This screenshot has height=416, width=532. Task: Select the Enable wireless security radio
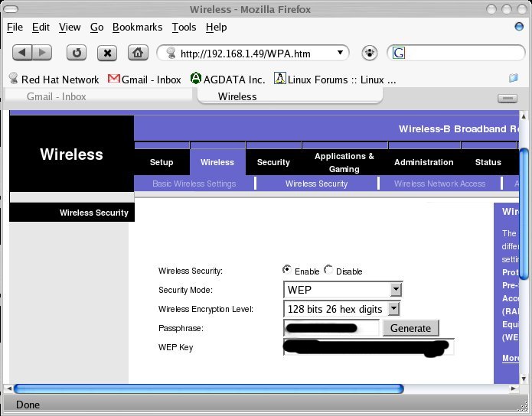coord(287,270)
